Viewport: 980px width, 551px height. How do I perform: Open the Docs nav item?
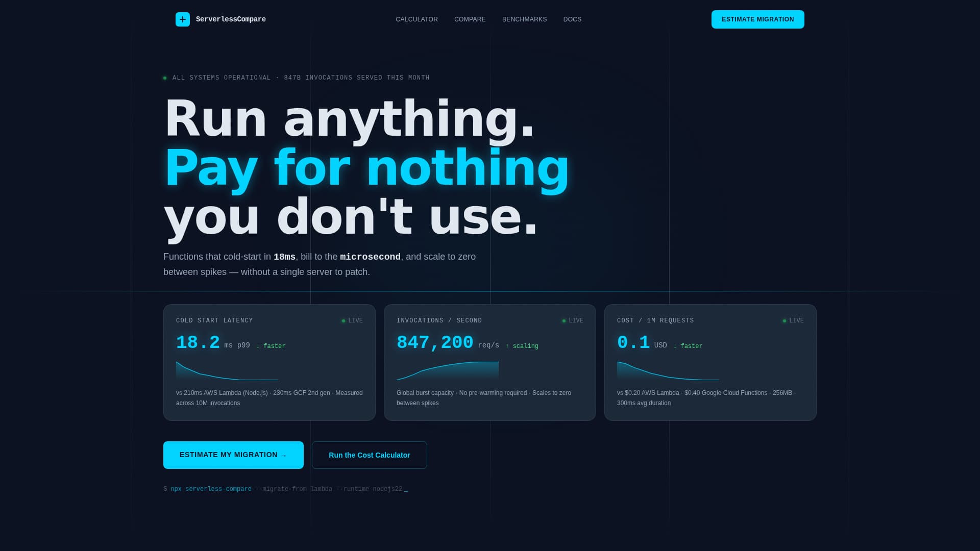click(x=572, y=19)
